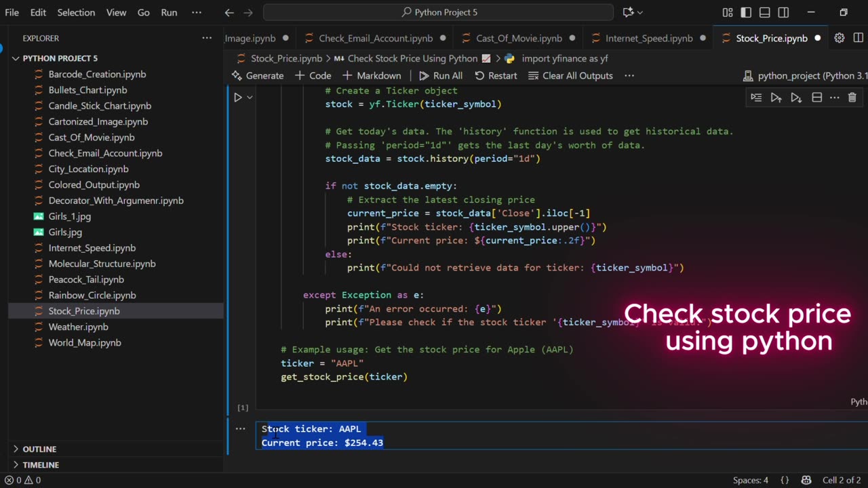
Task: Click Run All cells
Action: pos(441,75)
